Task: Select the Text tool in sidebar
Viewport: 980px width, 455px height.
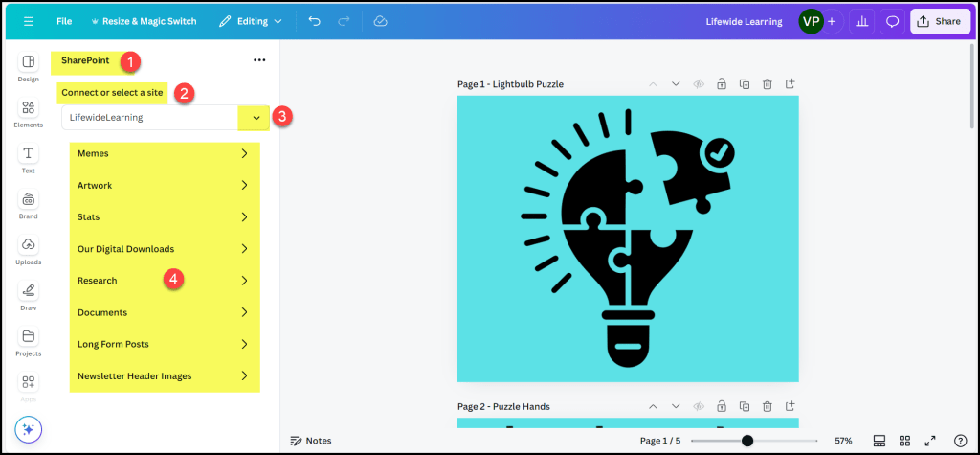Action: pos(28,158)
